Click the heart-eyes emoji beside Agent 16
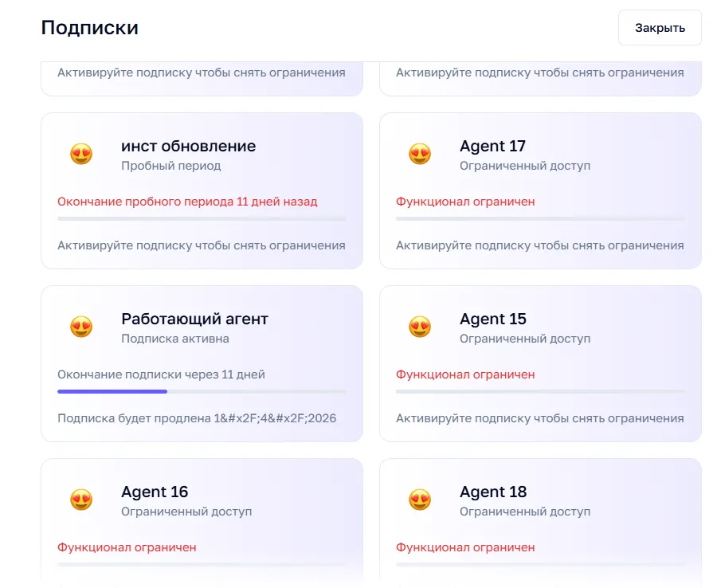The image size is (717, 588). (x=81, y=500)
